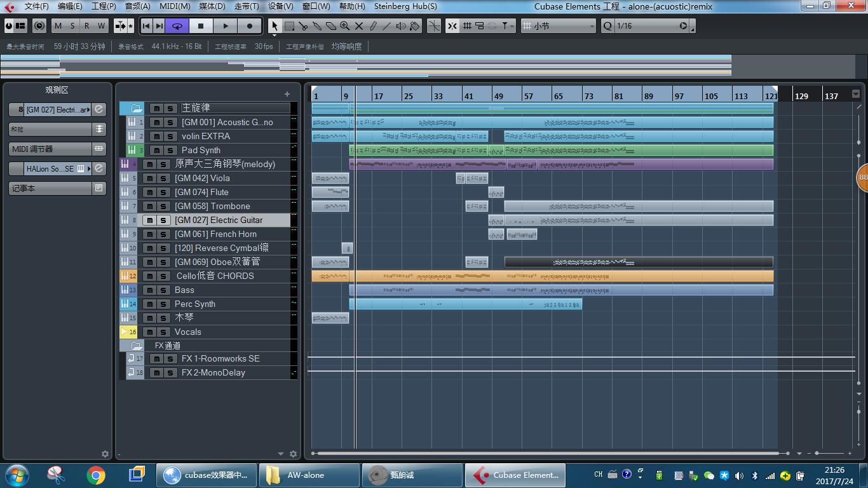Open the 小节 grid type dropdown
This screenshot has height=488, width=868.
click(559, 26)
